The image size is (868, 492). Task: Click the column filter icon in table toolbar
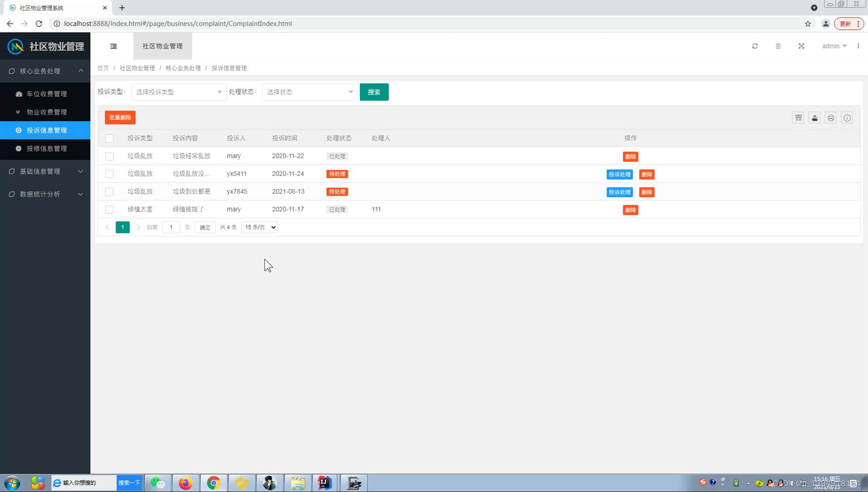point(798,118)
